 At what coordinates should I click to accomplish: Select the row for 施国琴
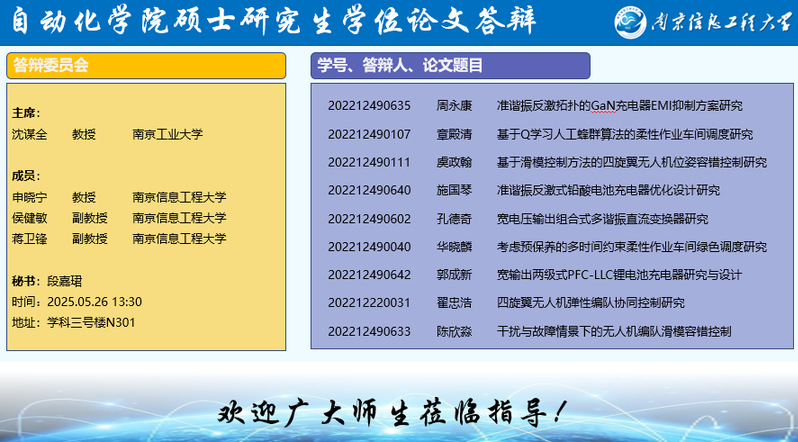(453, 190)
